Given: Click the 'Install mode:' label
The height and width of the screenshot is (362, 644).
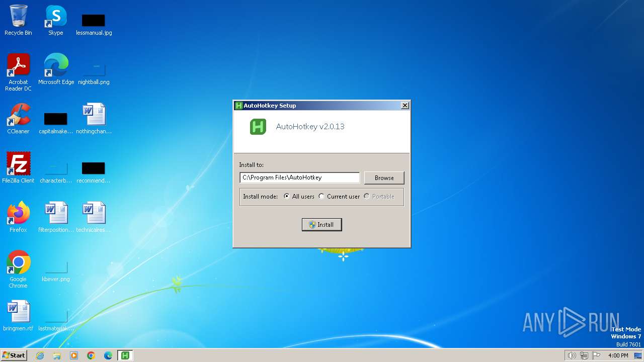Looking at the screenshot, I should coord(260,197).
